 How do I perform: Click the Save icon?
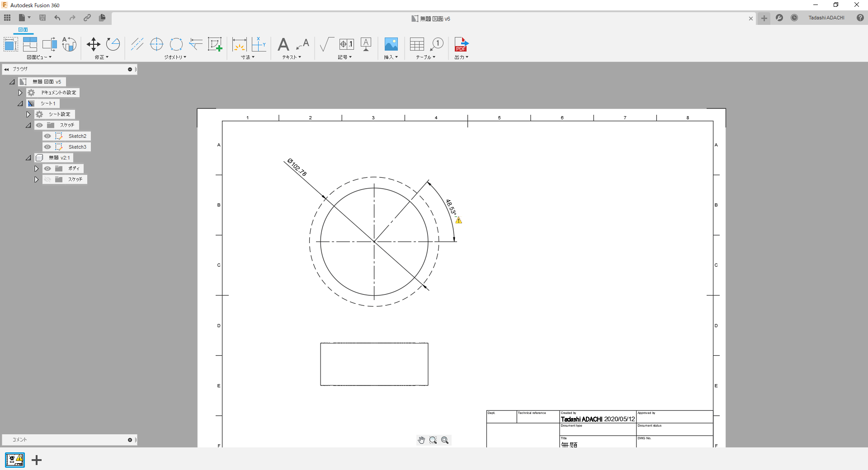click(x=42, y=18)
